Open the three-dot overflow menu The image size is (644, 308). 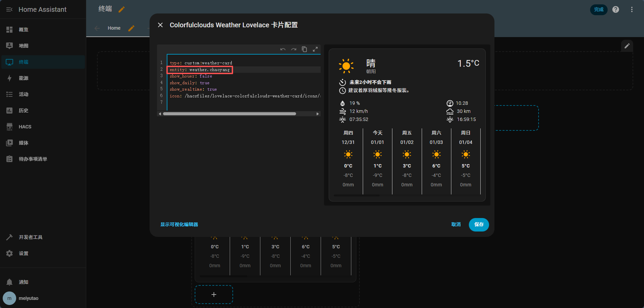click(632, 9)
